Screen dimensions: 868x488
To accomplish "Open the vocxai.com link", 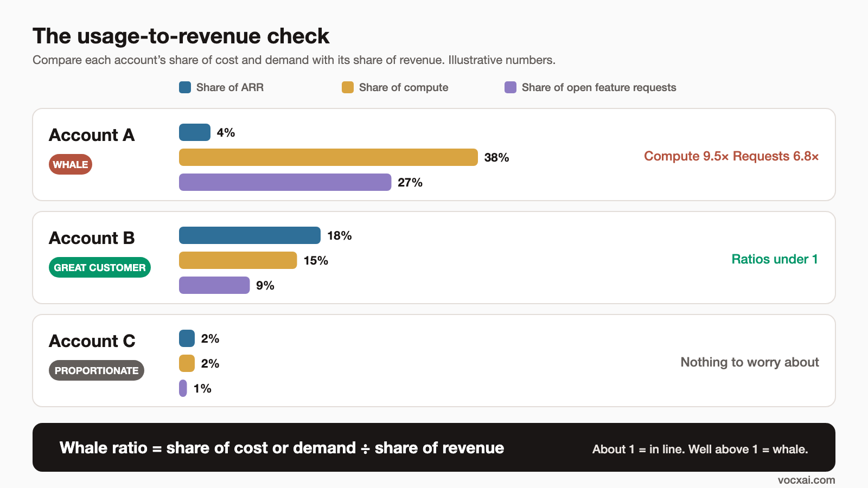I will [806, 480].
